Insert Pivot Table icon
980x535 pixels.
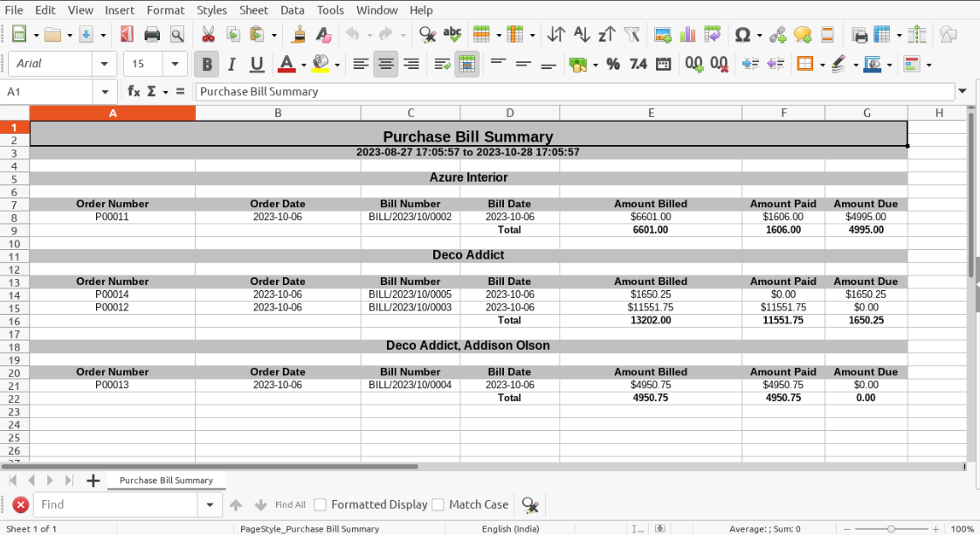713,34
